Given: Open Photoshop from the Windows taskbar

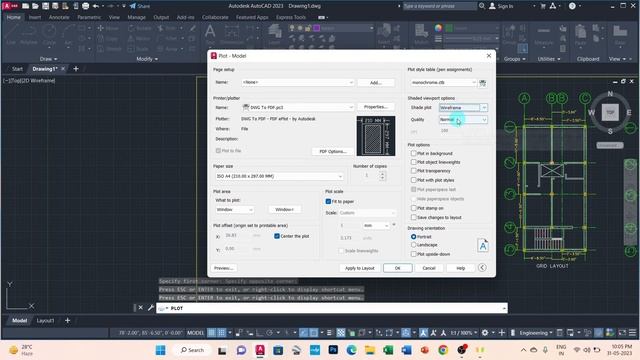Looking at the screenshot, I should [333, 350].
